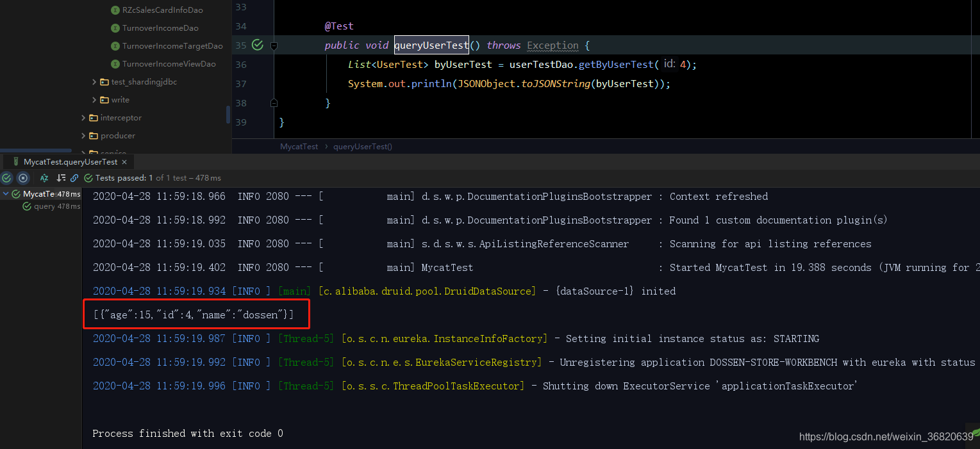This screenshot has height=449, width=980.
Task: Click the run test gutter icon beside queryUserTest
Action: tap(258, 45)
